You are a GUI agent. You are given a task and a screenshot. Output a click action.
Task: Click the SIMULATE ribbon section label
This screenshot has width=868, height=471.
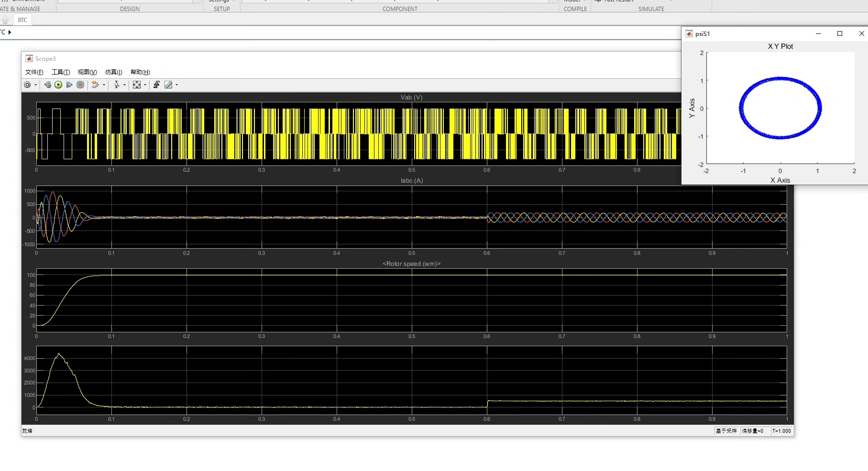[x=651, y=9]
